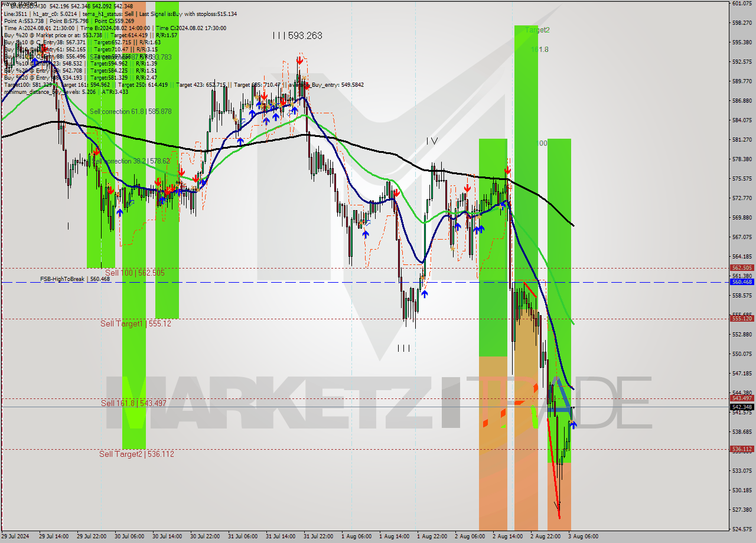Select the I V wave label

432,141
